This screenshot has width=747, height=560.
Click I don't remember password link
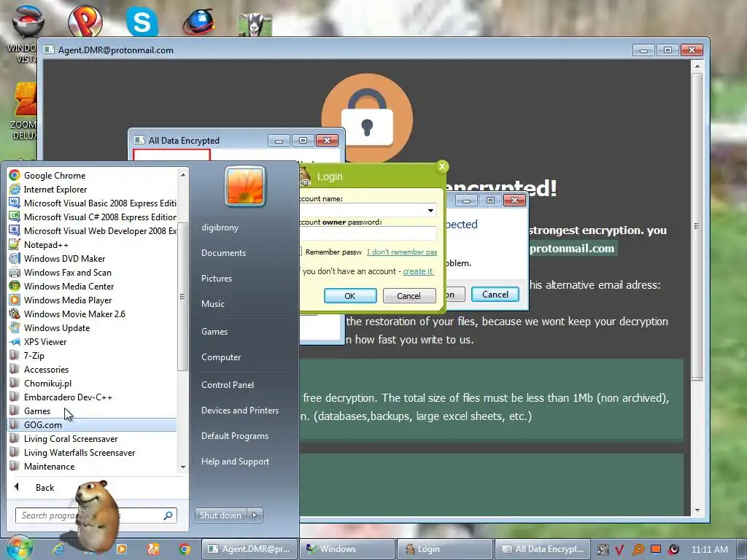402,252
